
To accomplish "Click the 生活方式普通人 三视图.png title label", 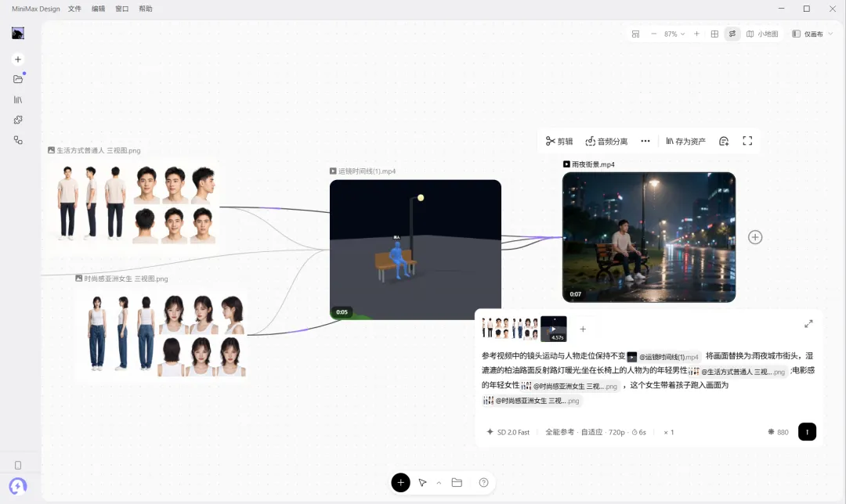I will [98, 150].
